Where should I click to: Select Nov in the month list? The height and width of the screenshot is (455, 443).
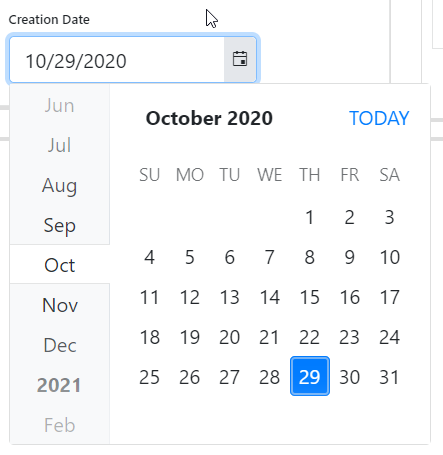pyautogui.click(x=60, y=305)
